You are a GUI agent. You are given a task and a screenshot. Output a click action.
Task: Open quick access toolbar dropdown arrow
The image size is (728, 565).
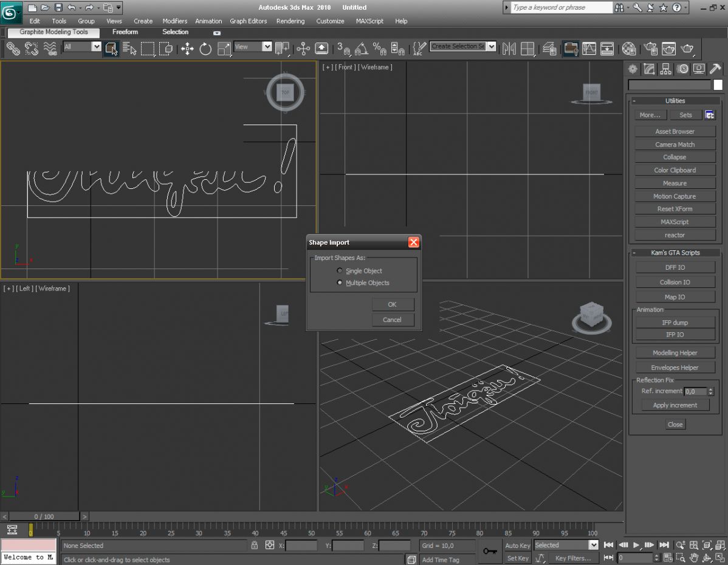(119, 7)
